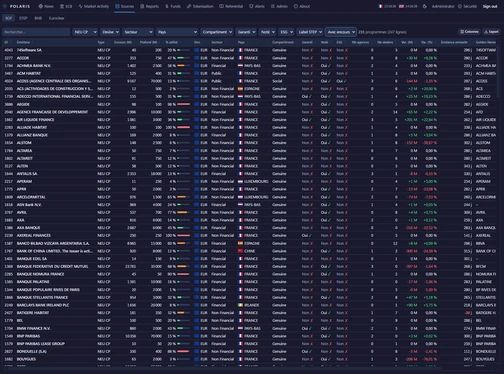Sort by % utilisé column header
Viewport: 504px width, 374px height.
(172, 42)
